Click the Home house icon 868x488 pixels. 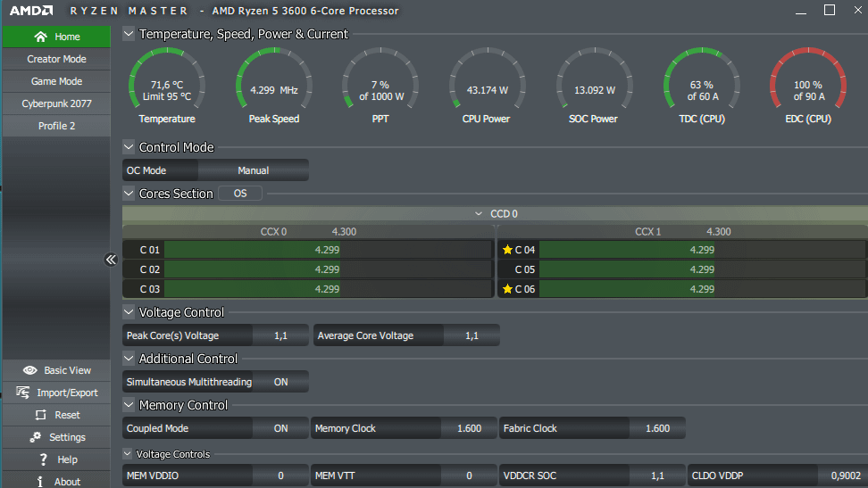coord(40,37)
